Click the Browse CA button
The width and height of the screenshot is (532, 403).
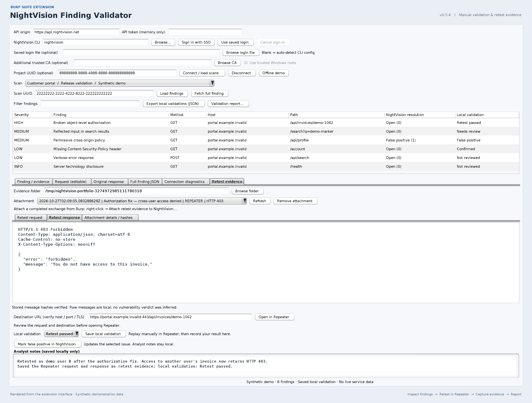[x=228, y=63]
